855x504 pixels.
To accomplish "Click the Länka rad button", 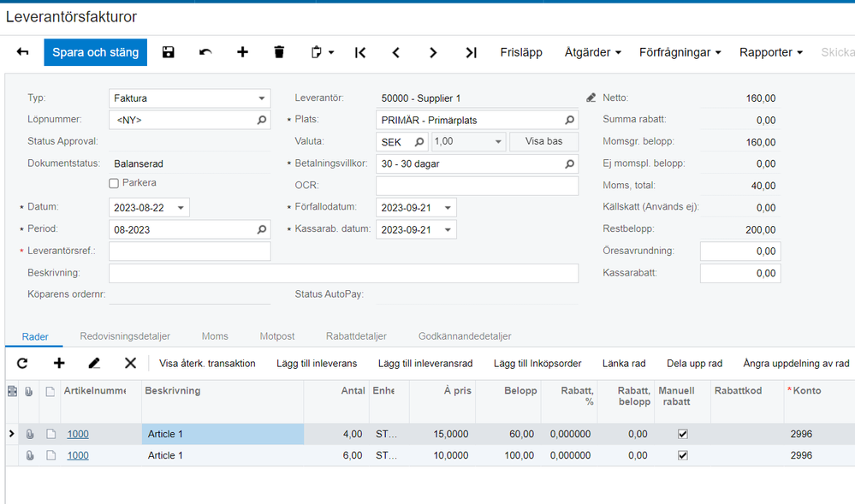I will pos(624,364).
